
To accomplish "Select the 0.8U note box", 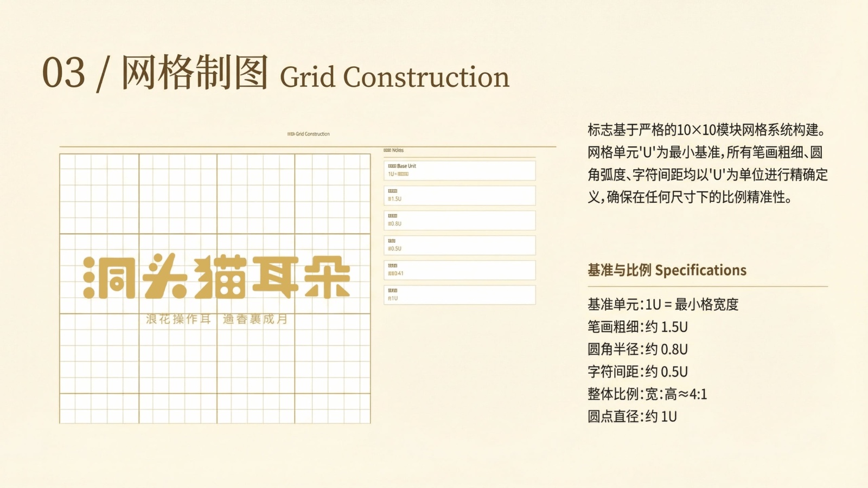I will coord(459,220).
